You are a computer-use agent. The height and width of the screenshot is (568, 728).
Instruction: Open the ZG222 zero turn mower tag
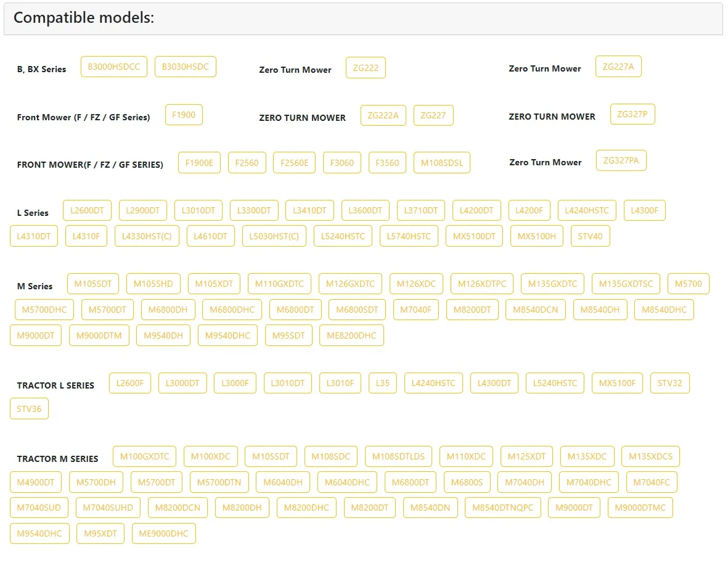[366, 68]
